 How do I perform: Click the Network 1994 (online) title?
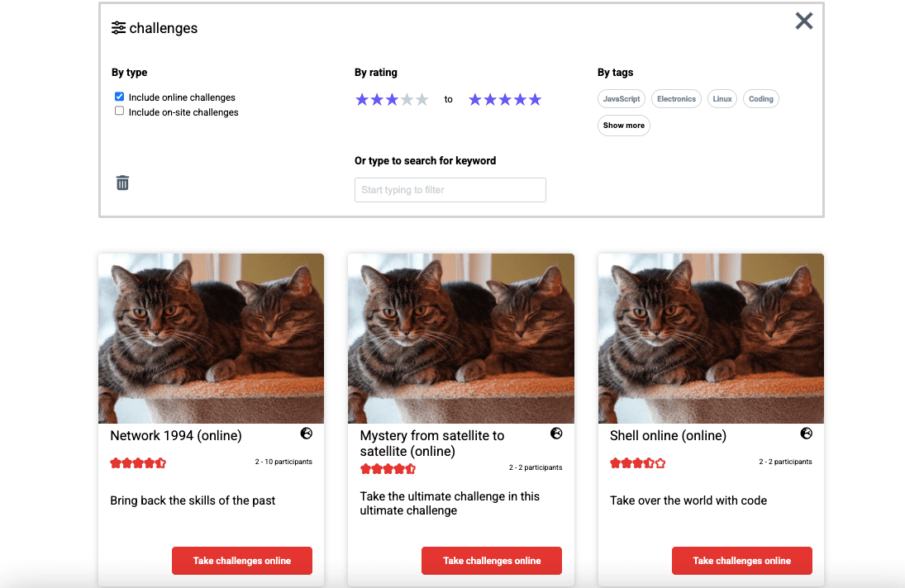pyautogui.click(x=176, y=435)
